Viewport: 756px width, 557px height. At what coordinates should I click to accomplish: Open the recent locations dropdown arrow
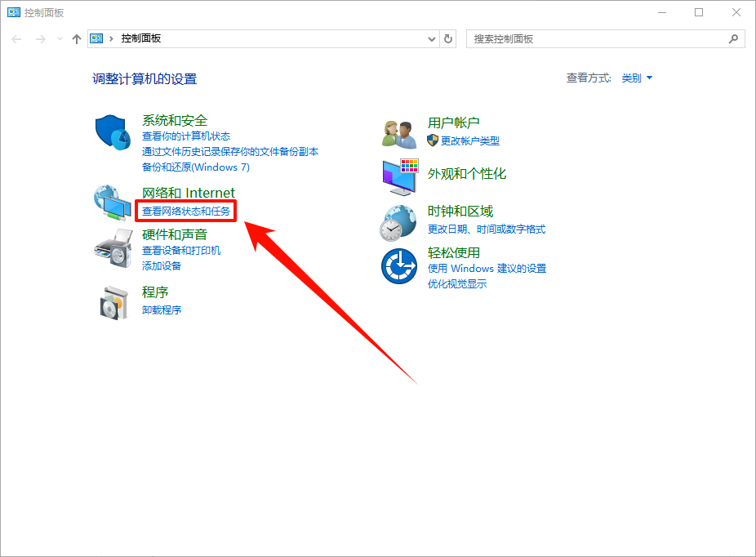[60, 39]
